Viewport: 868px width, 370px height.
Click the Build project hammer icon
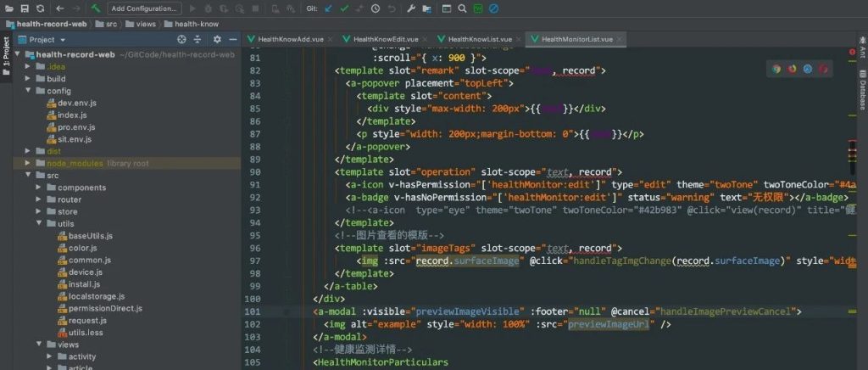[x=97, y=8]
